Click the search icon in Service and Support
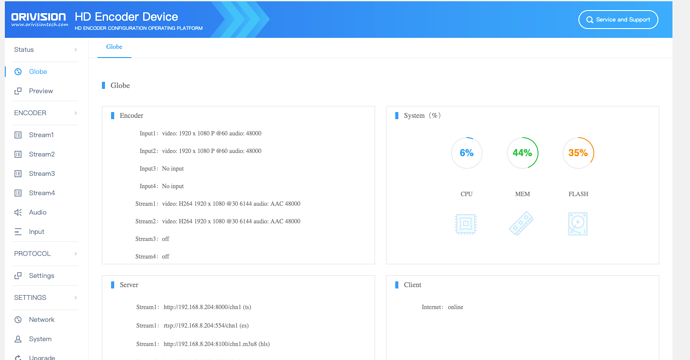690x360 pixels. pos(590,20)
